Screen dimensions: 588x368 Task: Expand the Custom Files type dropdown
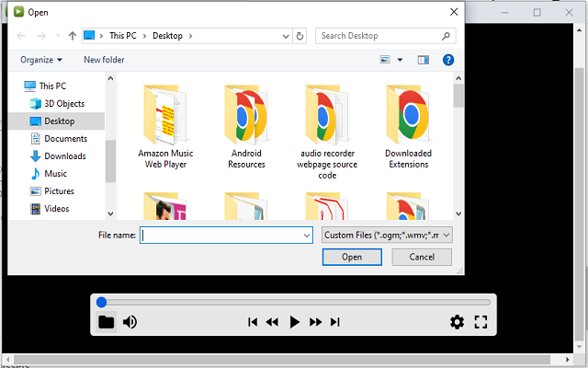pyautogui.click(x=387, y=236)
